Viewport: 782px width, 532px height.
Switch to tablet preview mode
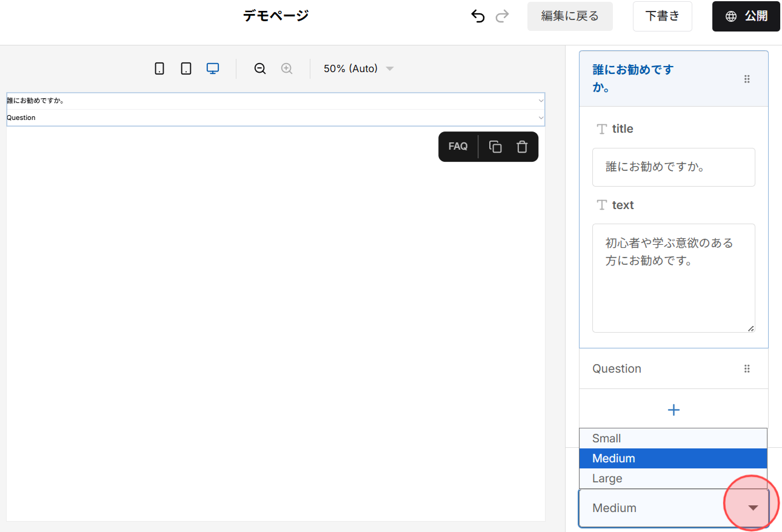(186, 68)
